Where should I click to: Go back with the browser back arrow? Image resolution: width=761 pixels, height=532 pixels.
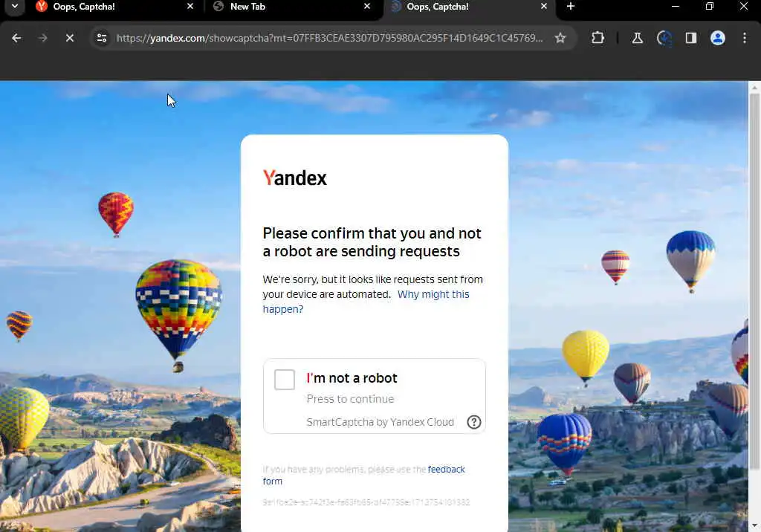(x=16, y=38)
